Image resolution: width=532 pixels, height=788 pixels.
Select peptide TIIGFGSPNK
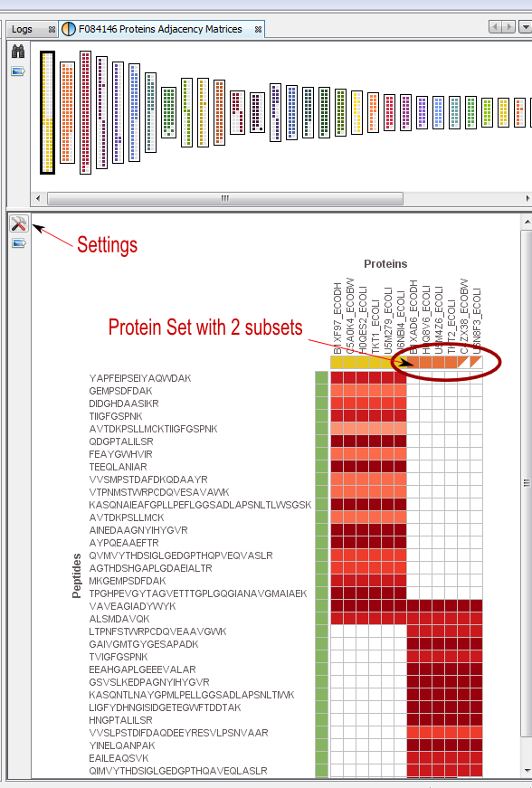click(x=116, y=416)
